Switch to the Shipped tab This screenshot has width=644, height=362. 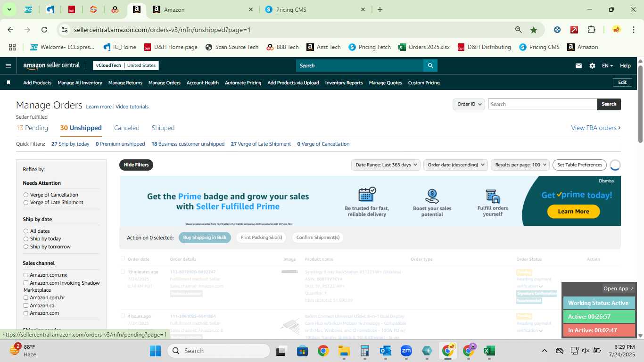click(x=163, y=128)
